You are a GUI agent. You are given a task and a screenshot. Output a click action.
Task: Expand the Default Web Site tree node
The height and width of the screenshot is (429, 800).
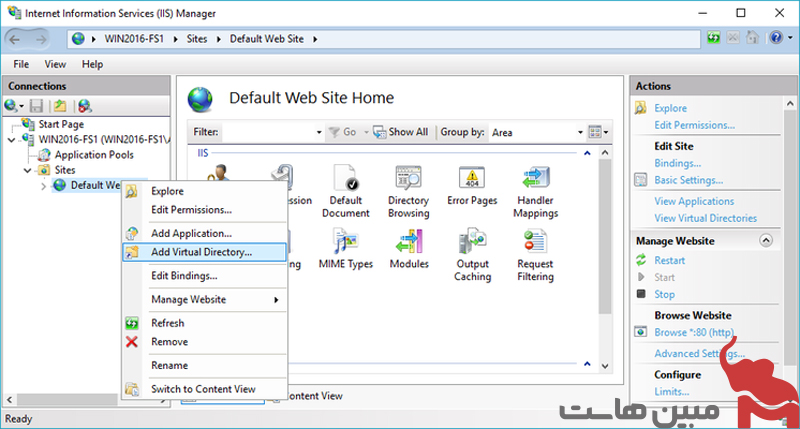pyautogui.click(x=43, y=186)
